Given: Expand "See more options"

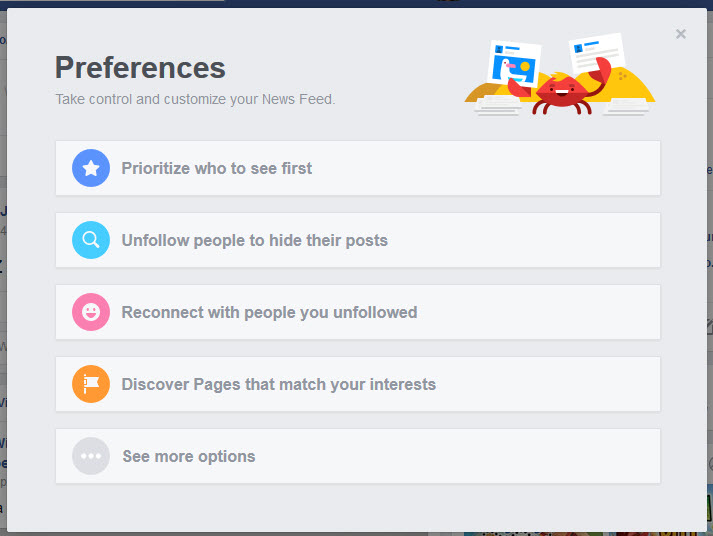Looking at the screenshot, I should point(188,456).
